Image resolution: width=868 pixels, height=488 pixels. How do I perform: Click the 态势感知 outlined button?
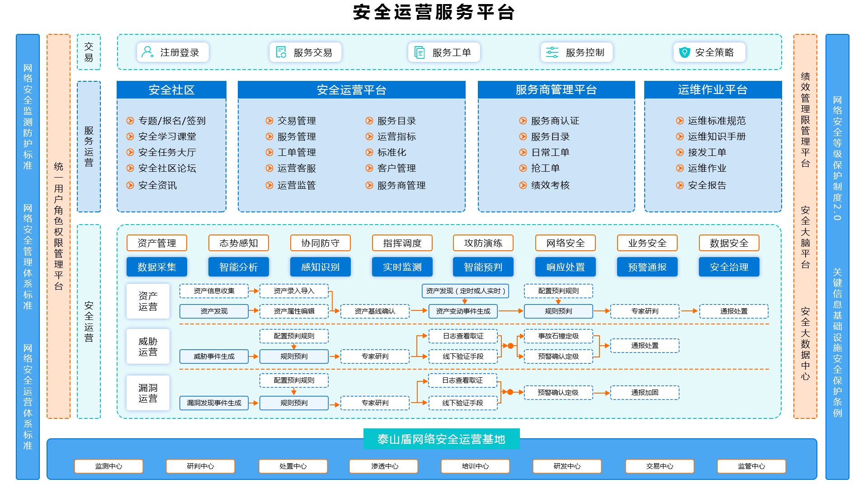click(x=238, y=243)
